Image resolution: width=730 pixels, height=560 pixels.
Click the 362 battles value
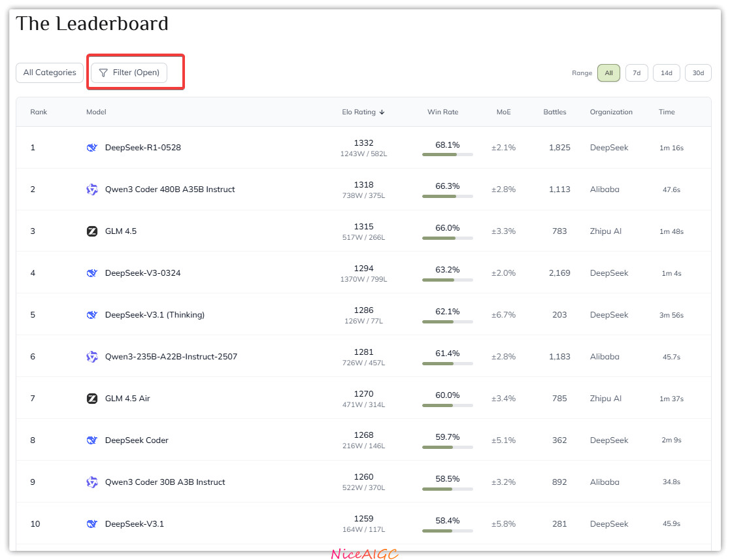point(559,440)
